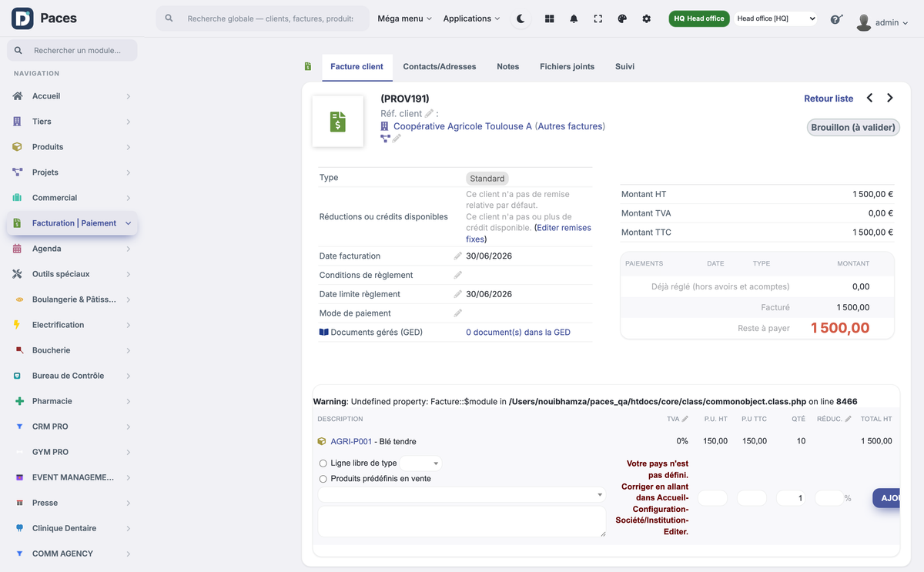Go to next invoice arrow

point(890,98)
